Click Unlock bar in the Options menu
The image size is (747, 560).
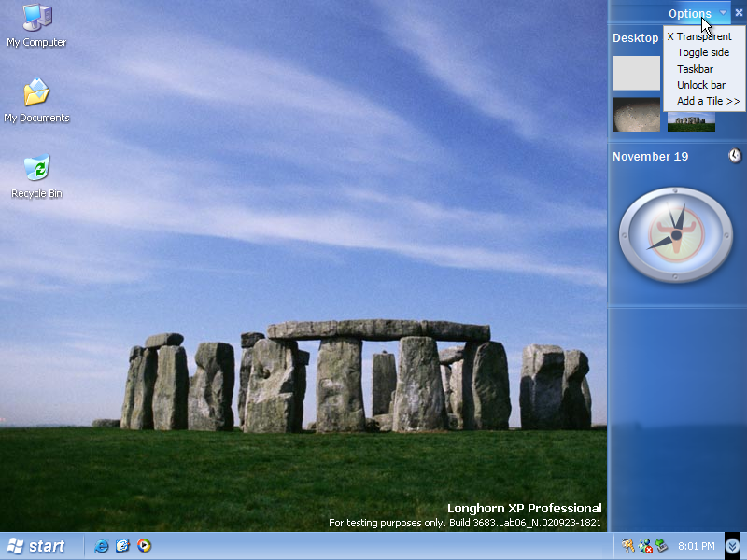click(701, 85)
